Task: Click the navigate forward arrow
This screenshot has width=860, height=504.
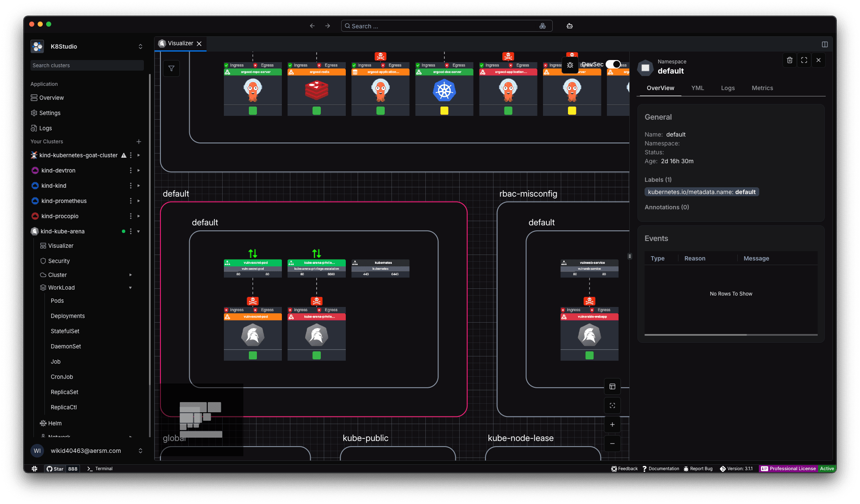Action: [x=328, y=26]
